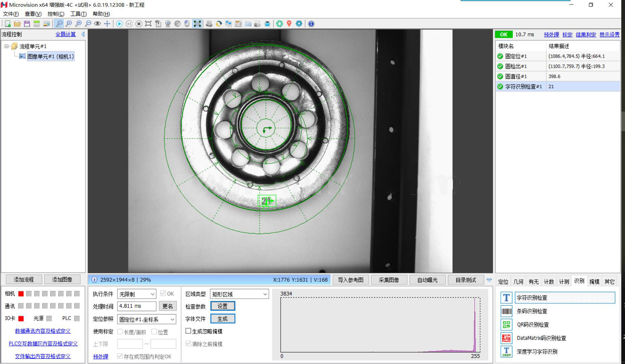The width and height of the screenshot is (625, 364).
Task: Click the bug debug toolbar icon
Action: (267, 24)
